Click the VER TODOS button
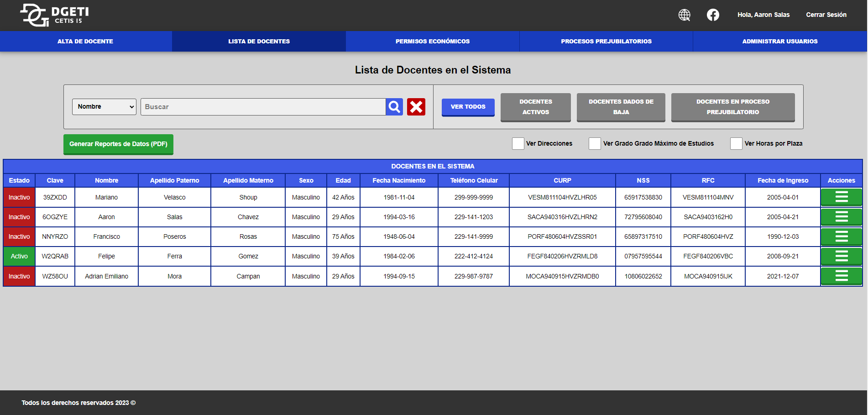This screenshot has height=415, width=868. [x=468, y=107]
